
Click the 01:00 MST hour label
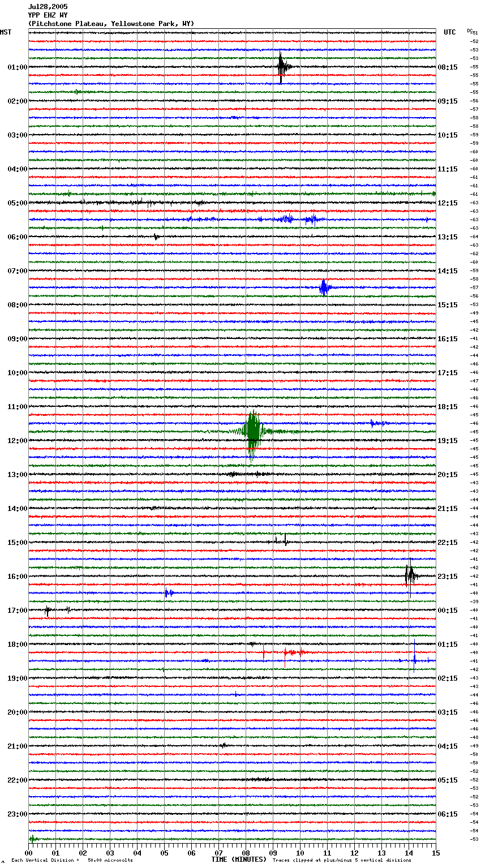pyautogui.click(x=18, y=67)
